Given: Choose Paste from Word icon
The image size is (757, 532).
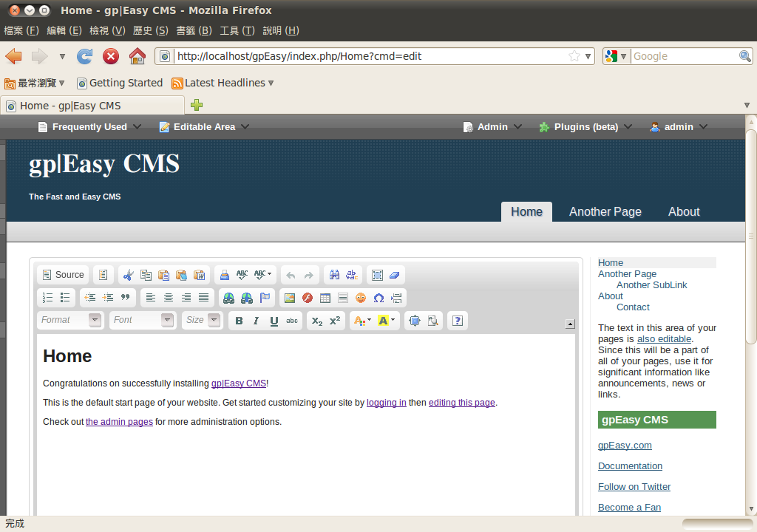Looking at the screenshot, I should [200, 275].
